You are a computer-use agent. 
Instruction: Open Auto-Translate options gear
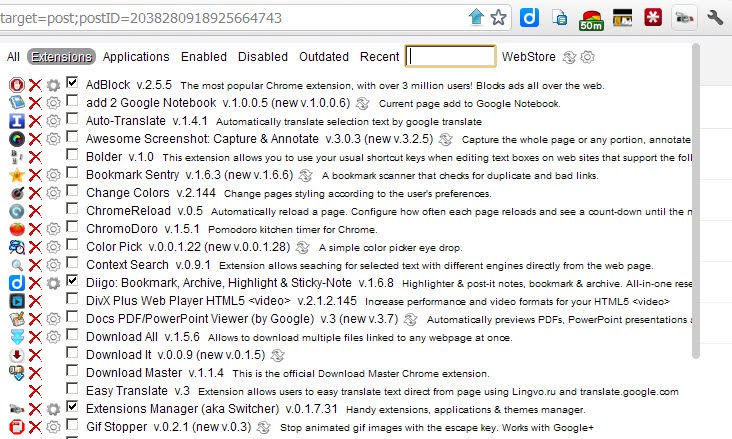pos(54,121)
